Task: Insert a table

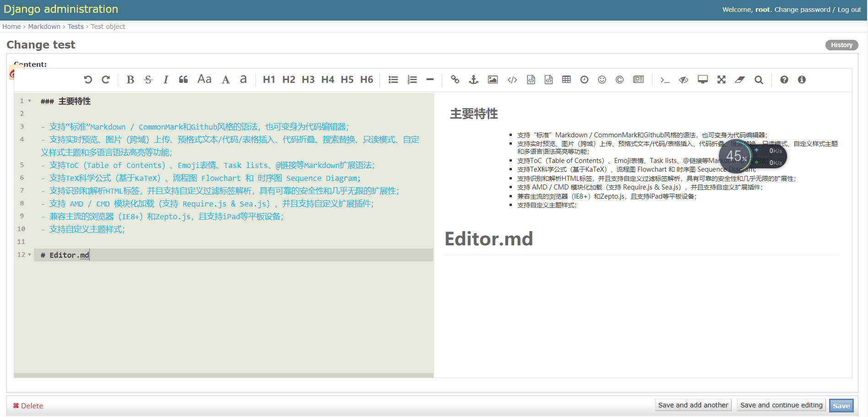Action: coord(566,80)
